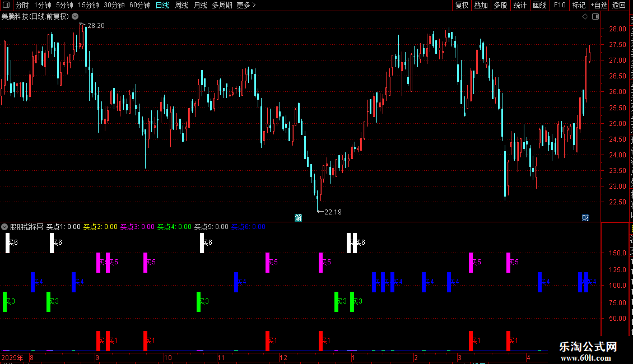Switch to 月线 monthly chart
The image size is (633, 364).
click(200, 5)
